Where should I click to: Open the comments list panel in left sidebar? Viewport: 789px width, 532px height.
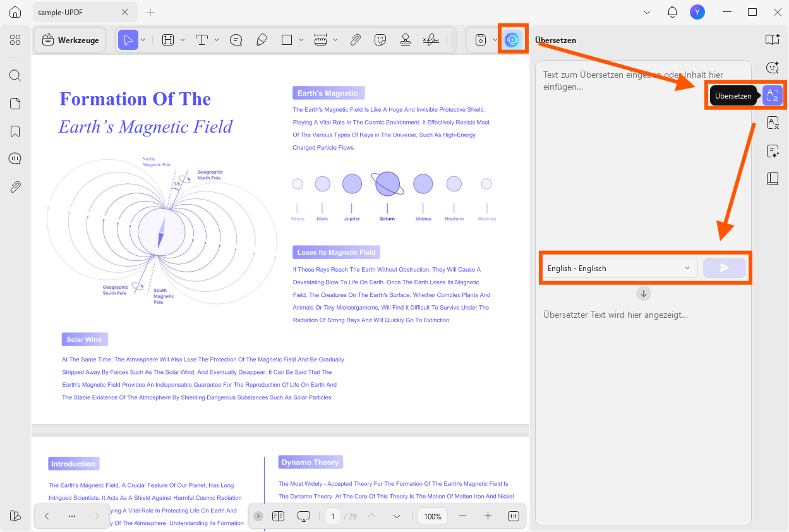(x=15, y=159)
